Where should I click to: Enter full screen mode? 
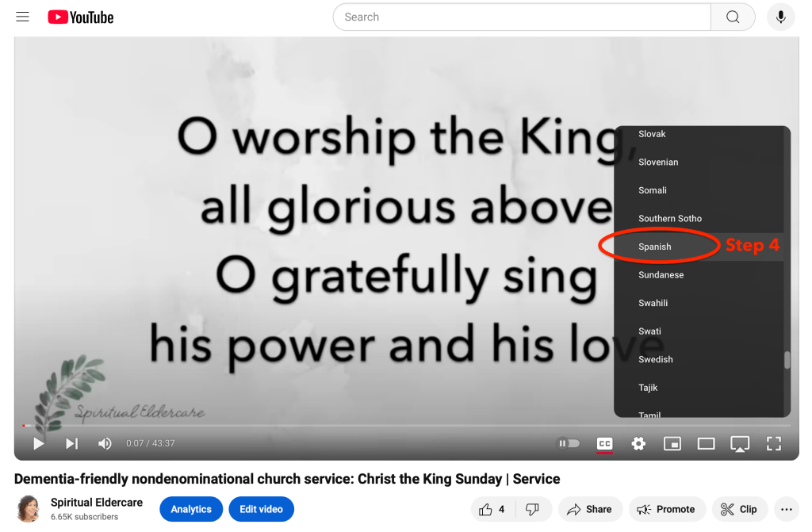click(x=774, y=443)
